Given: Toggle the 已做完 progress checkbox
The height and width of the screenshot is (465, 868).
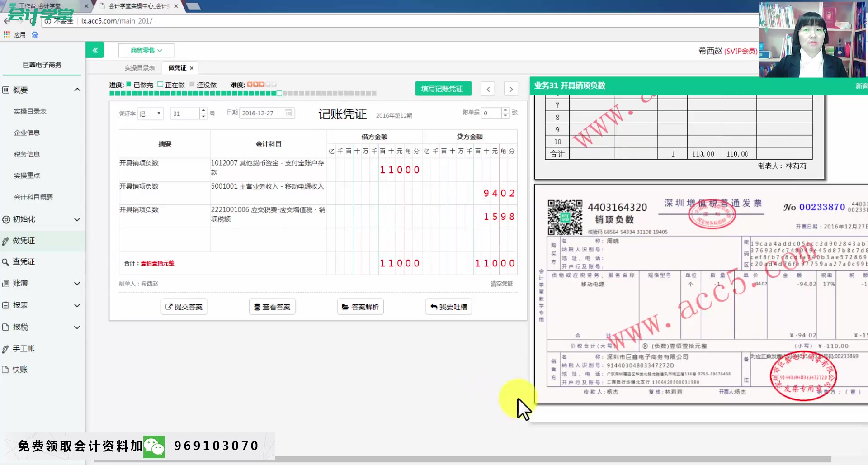Looking at the screenshot, I should coord(130,84).
